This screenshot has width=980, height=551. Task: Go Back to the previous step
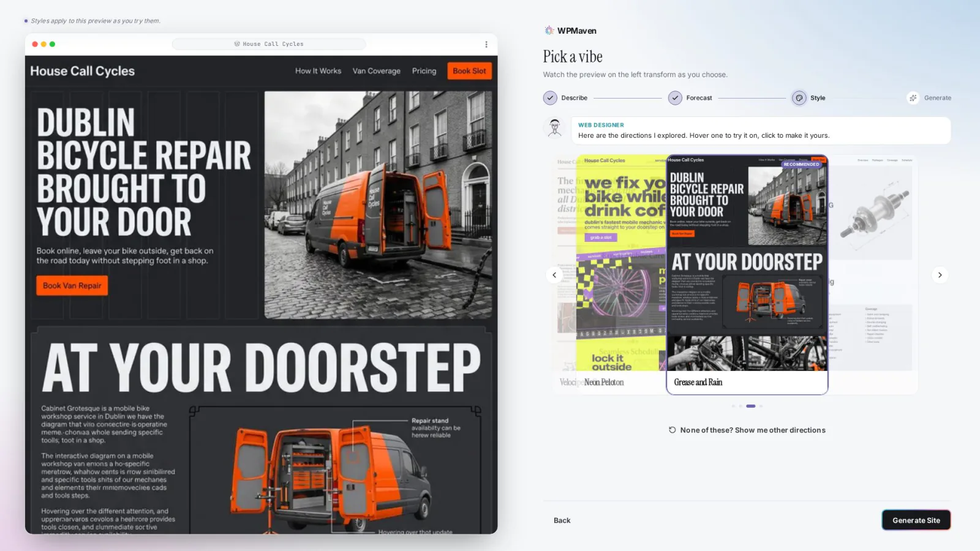click(562, 520)
